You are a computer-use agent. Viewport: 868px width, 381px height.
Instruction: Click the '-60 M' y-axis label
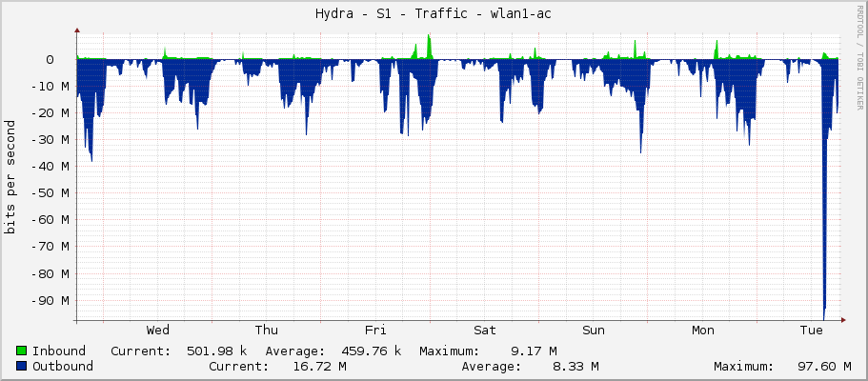(x=50, y=220)
